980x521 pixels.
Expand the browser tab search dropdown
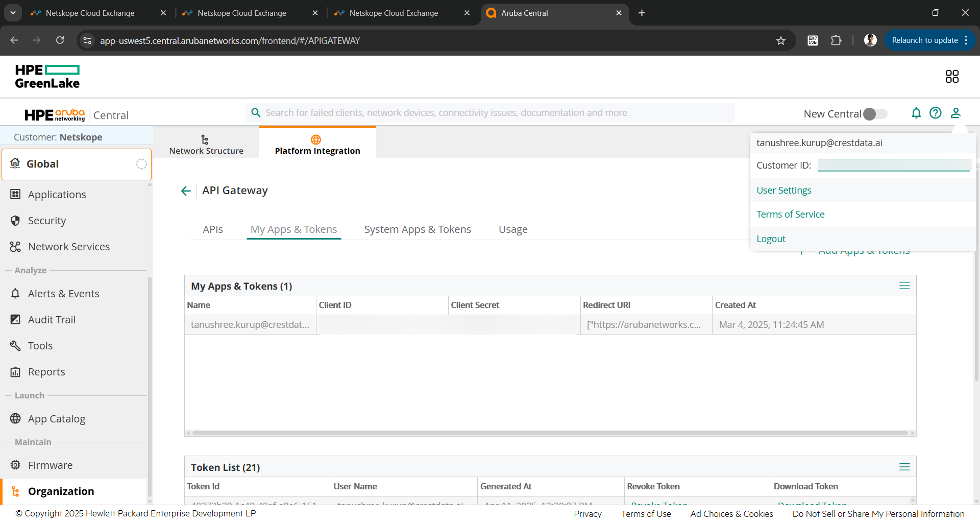coord(13,13)
